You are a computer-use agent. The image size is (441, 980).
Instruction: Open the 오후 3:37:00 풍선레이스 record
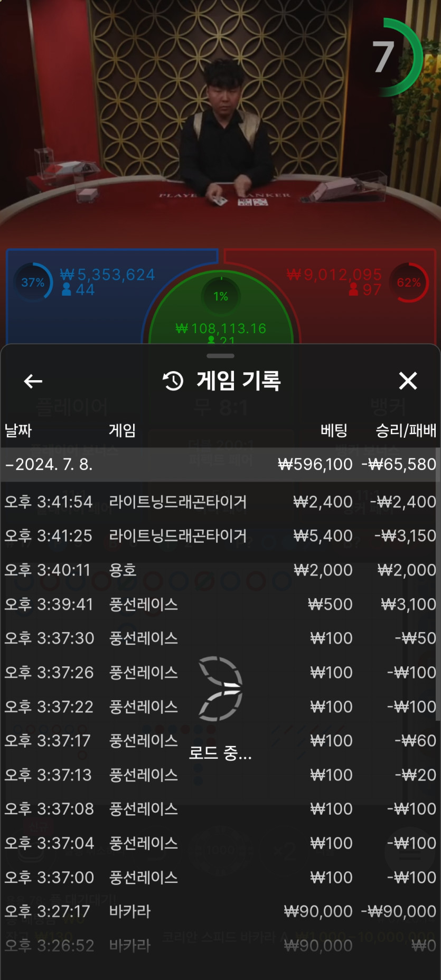point(220,878)
